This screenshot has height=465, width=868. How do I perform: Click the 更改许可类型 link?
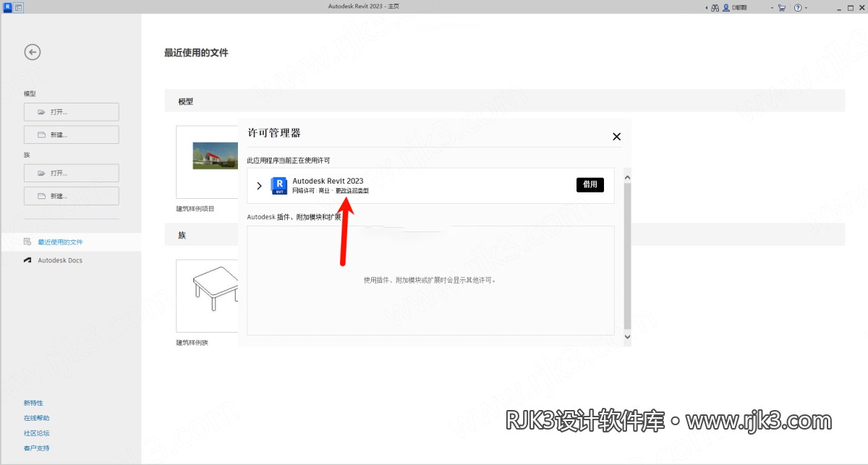(352, 191)
